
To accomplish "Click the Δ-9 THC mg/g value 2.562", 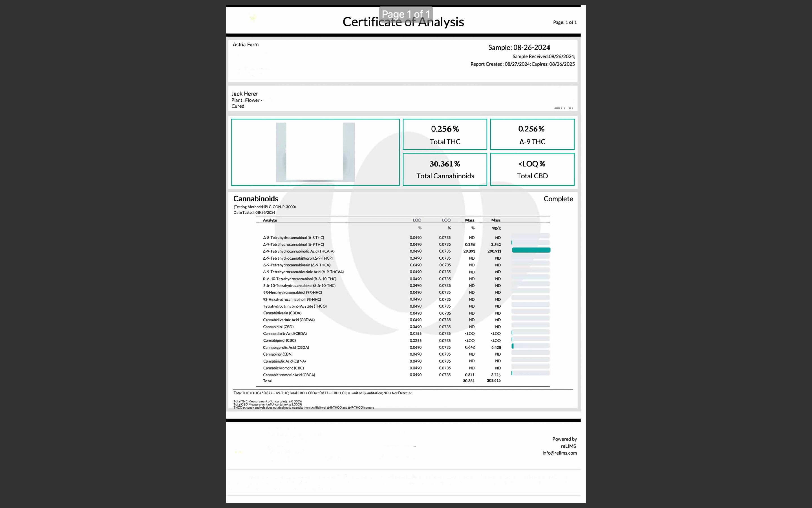I will [x=496, y=245].
